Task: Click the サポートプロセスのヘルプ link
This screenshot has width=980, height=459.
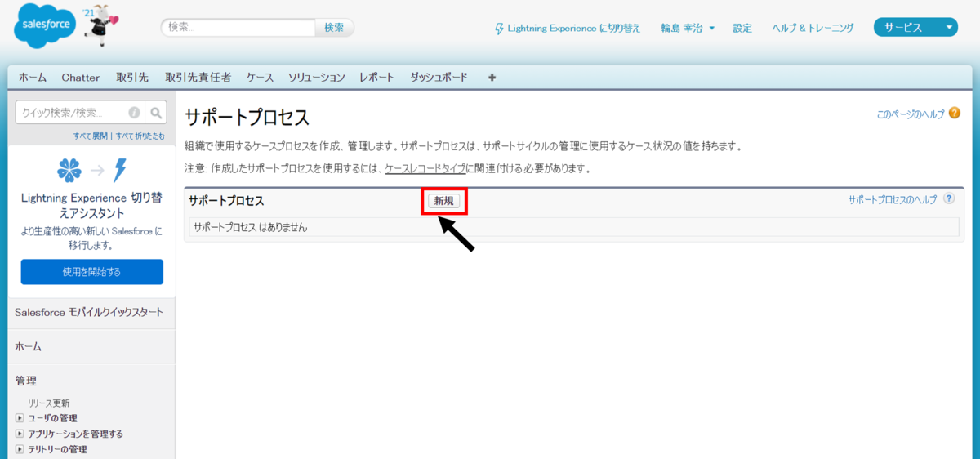Action: coord(893,199)
